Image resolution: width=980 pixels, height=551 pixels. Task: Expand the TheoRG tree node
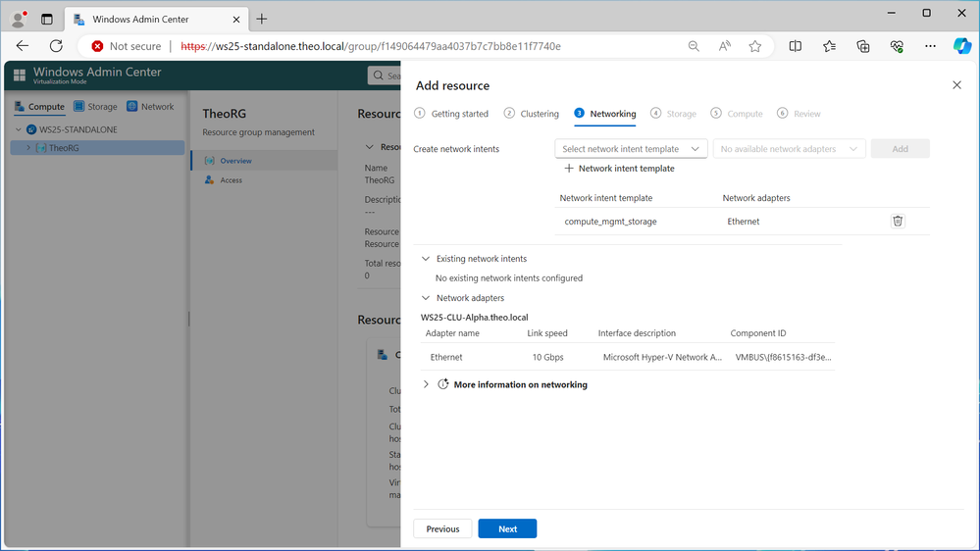(28, 148)
